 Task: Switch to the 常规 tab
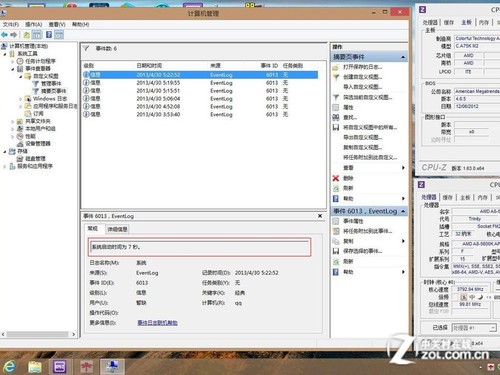point(92,229)
